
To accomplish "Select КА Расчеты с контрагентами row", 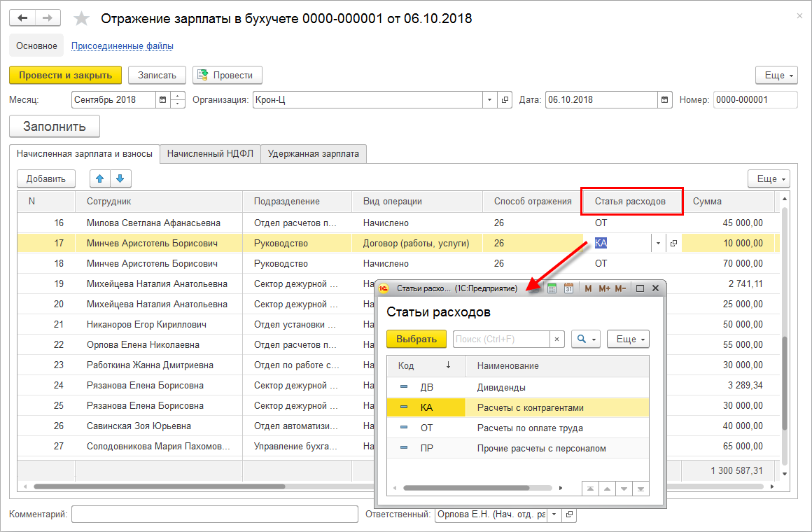I will [518, 407].
